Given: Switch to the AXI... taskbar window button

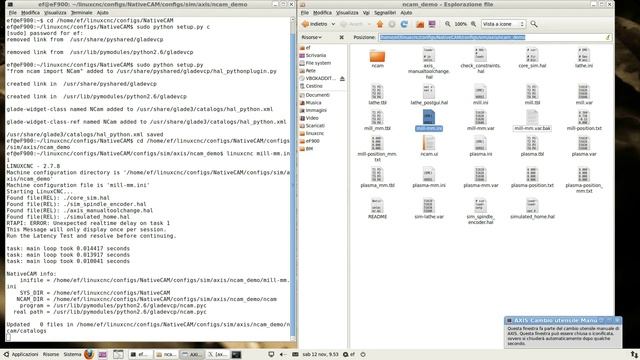Looking at the screenshot, I should pyautogui.click(x=192, y=354).
